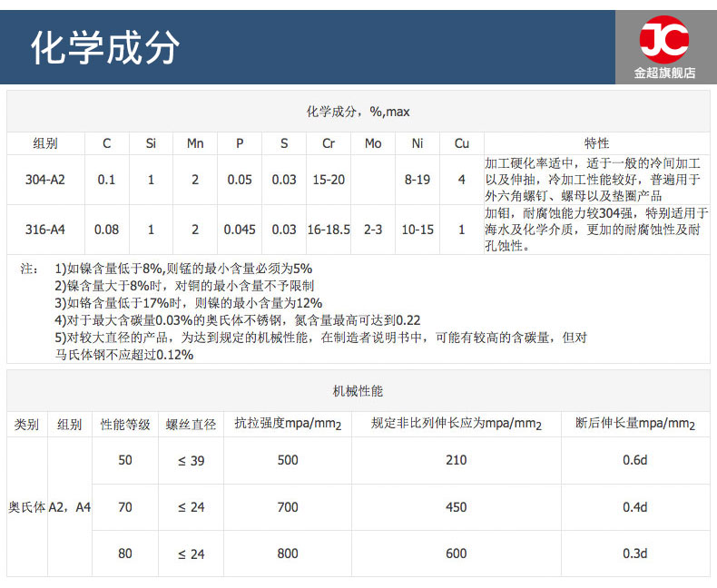The height and width of the screenshot is (588, 717).
Task: Select the 304-A2 row label
Action: click(45, 180)
